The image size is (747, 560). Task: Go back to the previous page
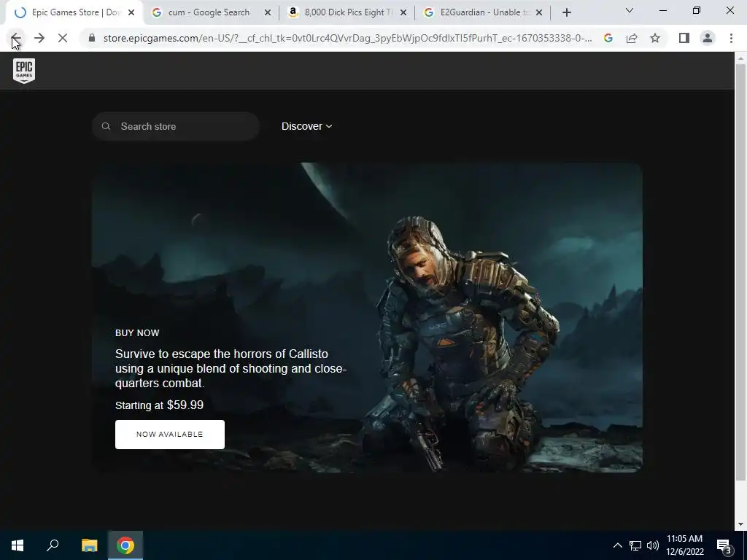pyautogui.click(x=16, y=38)
